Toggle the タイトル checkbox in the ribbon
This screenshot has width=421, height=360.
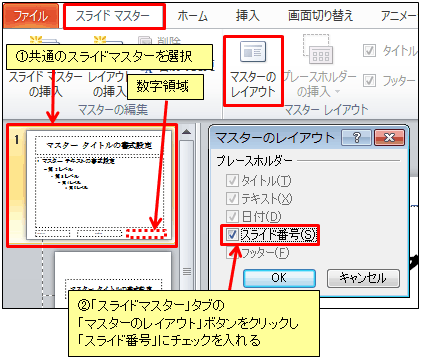[369, 51]
